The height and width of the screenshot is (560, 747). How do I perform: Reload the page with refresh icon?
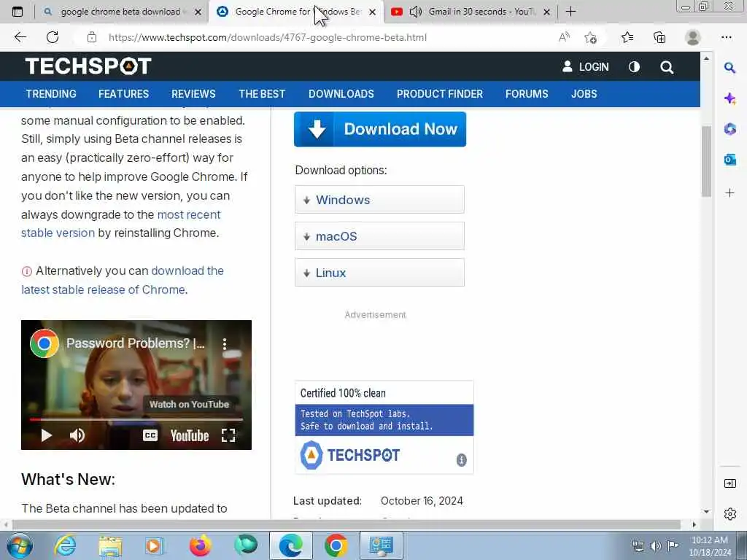click(53, 37)
